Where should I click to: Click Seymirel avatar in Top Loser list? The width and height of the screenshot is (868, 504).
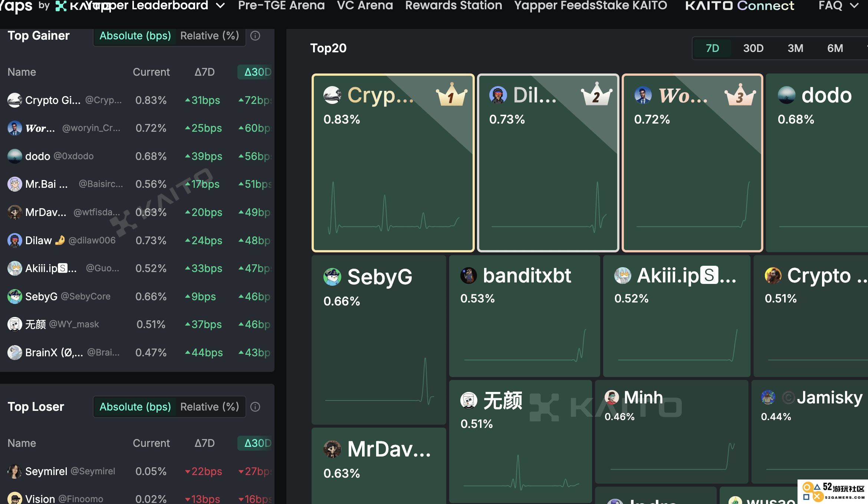coord(15,471)
